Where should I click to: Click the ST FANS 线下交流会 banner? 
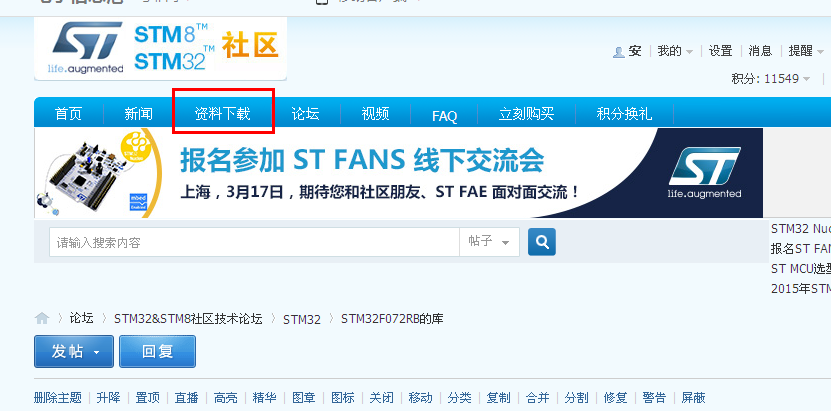tap(399, 173)
